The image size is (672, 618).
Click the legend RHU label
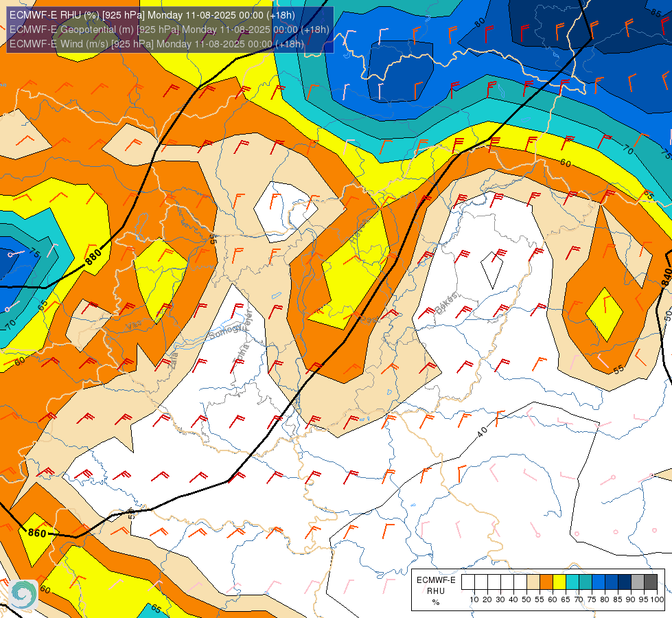(x=436, y=591)
